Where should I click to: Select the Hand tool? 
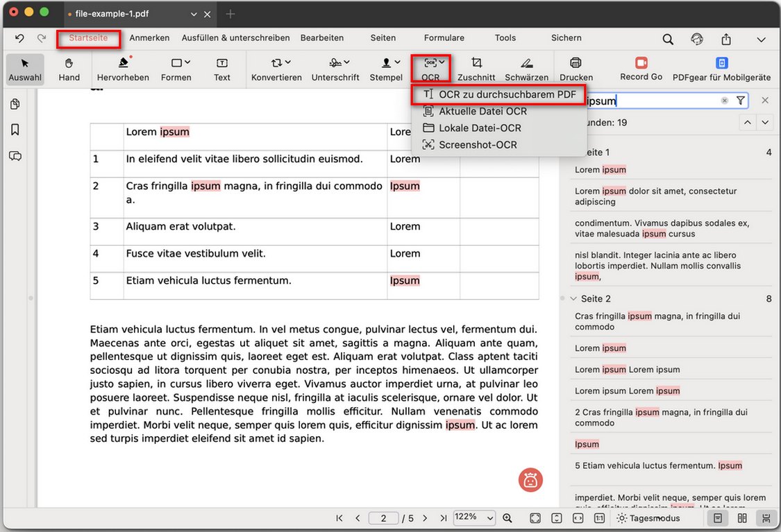pos(69,69)
